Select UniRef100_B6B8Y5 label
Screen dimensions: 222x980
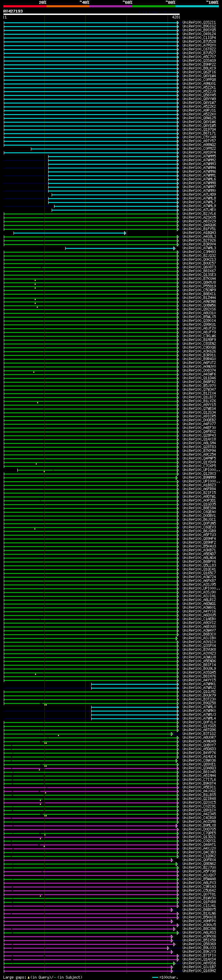pos(199,910)
